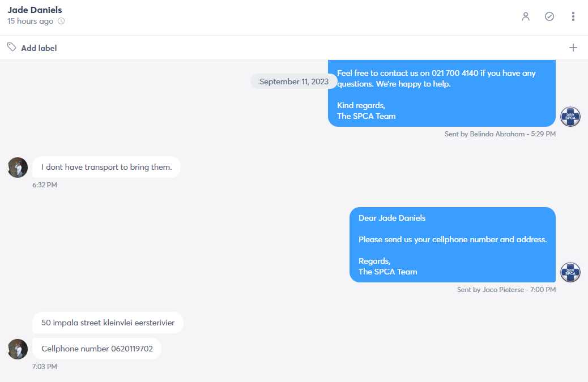Image resolution: width=588 pixels, height=382 pixels.
Task: Open the assign contact person icon
Action: [526, 16]
